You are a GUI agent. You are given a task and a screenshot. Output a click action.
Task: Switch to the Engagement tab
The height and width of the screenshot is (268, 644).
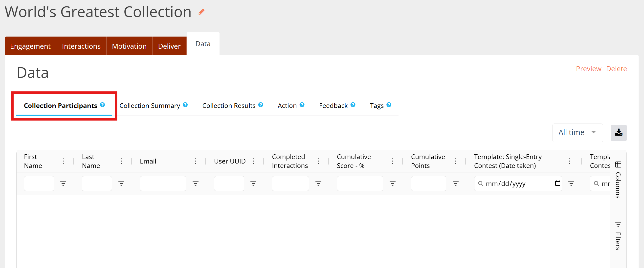point(30,46)
